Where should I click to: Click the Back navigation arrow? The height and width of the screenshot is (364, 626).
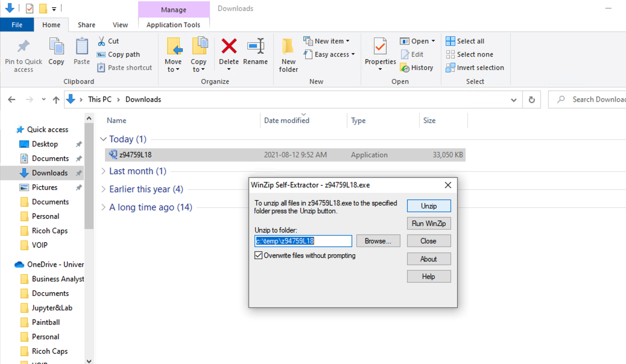tap(11, 99)
